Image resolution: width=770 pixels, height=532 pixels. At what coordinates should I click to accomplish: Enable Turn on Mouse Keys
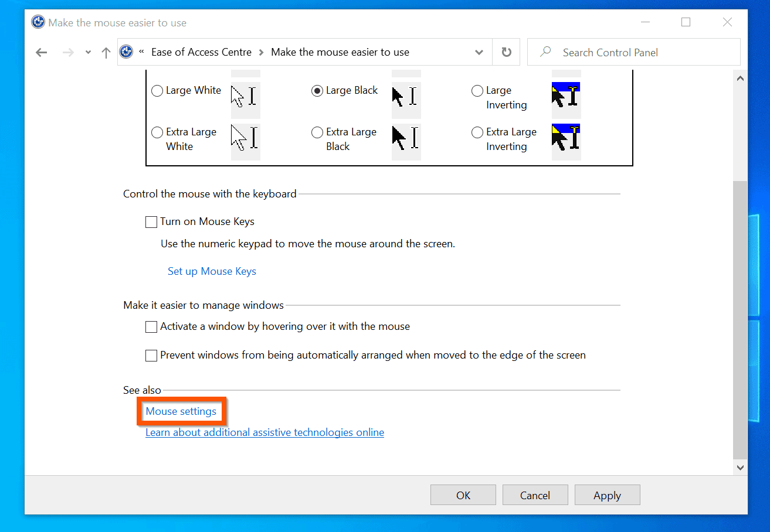tap(151, 221)
